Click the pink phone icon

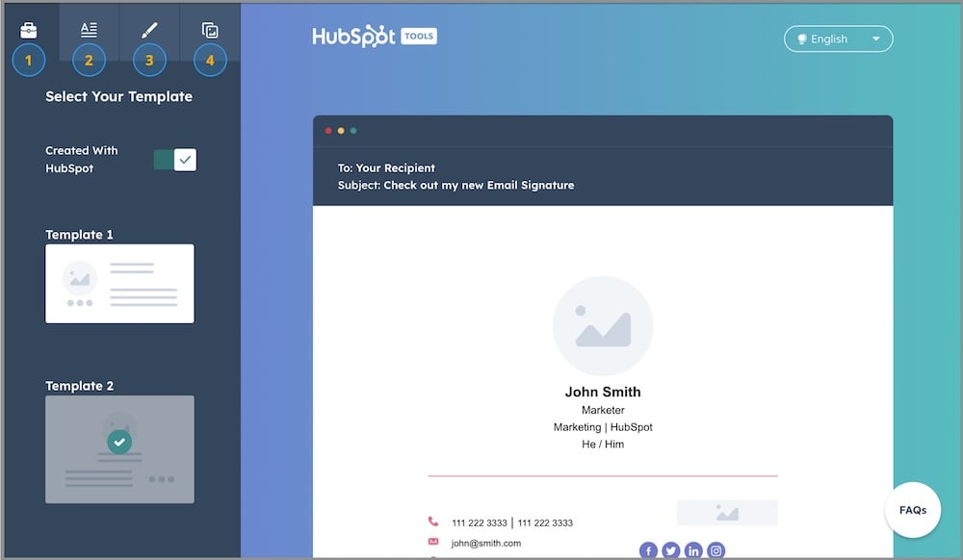(433, 522)
